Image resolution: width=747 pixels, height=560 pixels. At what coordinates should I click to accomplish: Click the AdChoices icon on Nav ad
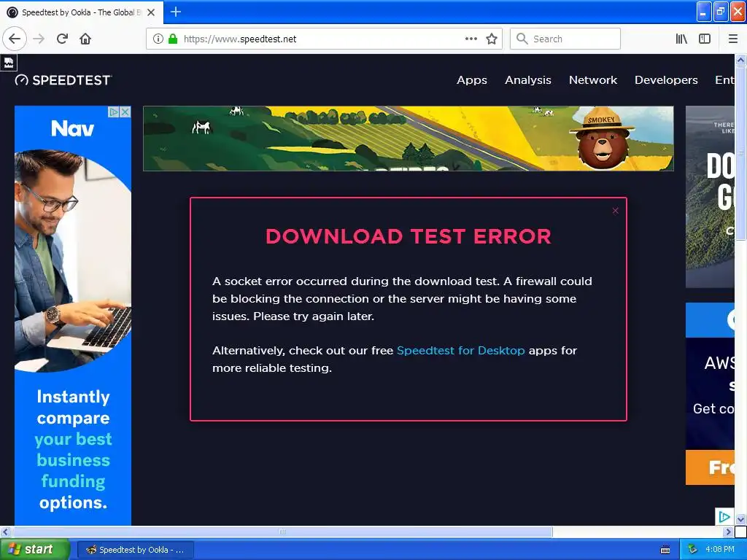point(114,112)
